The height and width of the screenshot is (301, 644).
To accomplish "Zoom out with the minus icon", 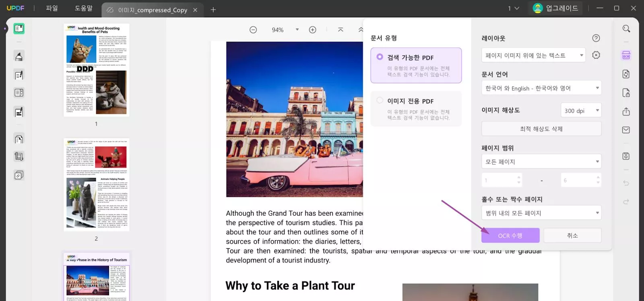I will tap(253, 30).
